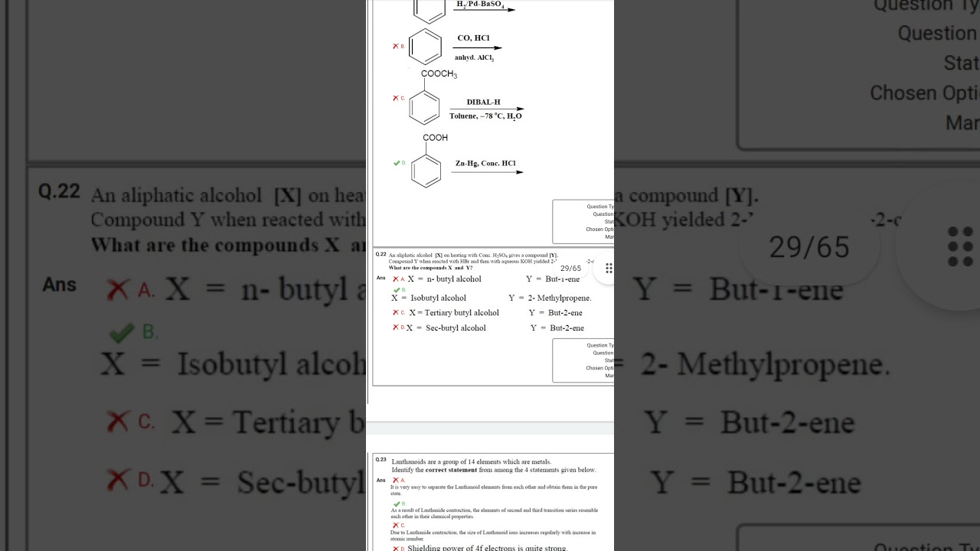980x551 pixels.
Task: Click the 'DIBAL-H' reagent label
Action: click(484, 102)
